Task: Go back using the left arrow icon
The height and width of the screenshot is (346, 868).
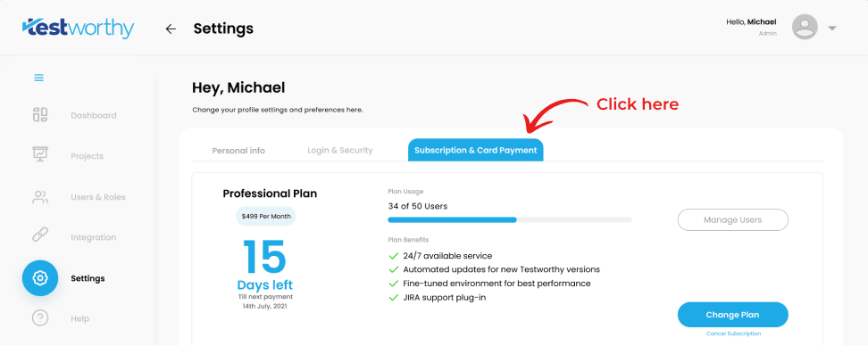Action: 171,29
